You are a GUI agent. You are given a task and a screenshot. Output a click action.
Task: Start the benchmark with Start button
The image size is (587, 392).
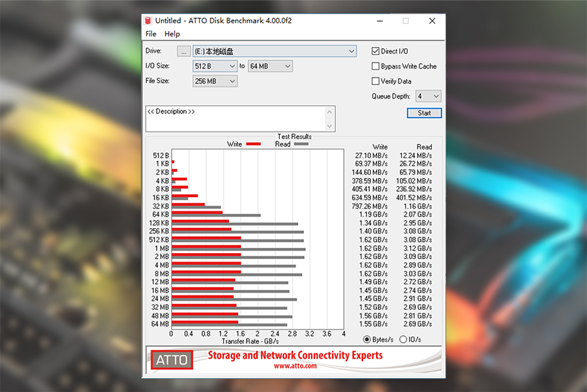(x=424, y=113)
